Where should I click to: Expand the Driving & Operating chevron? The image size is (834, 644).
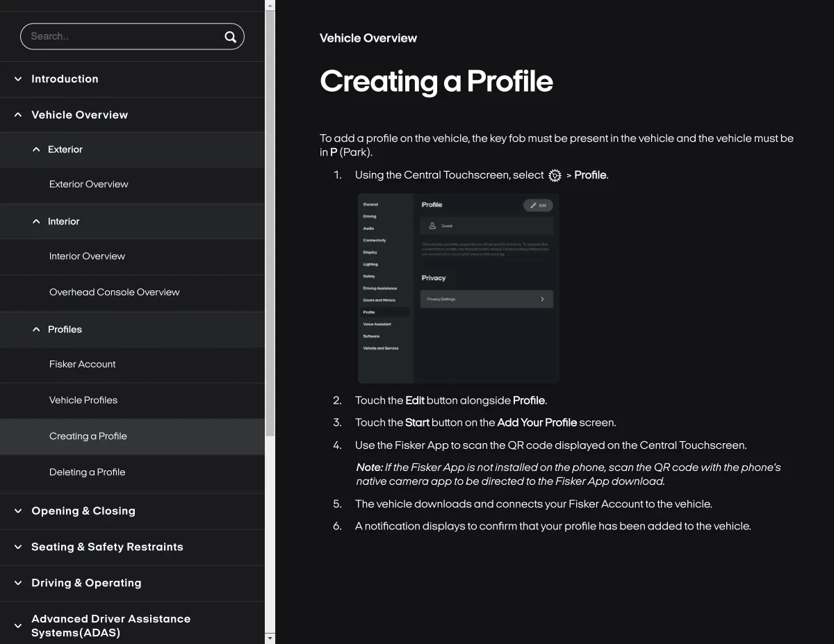[18, 583]
